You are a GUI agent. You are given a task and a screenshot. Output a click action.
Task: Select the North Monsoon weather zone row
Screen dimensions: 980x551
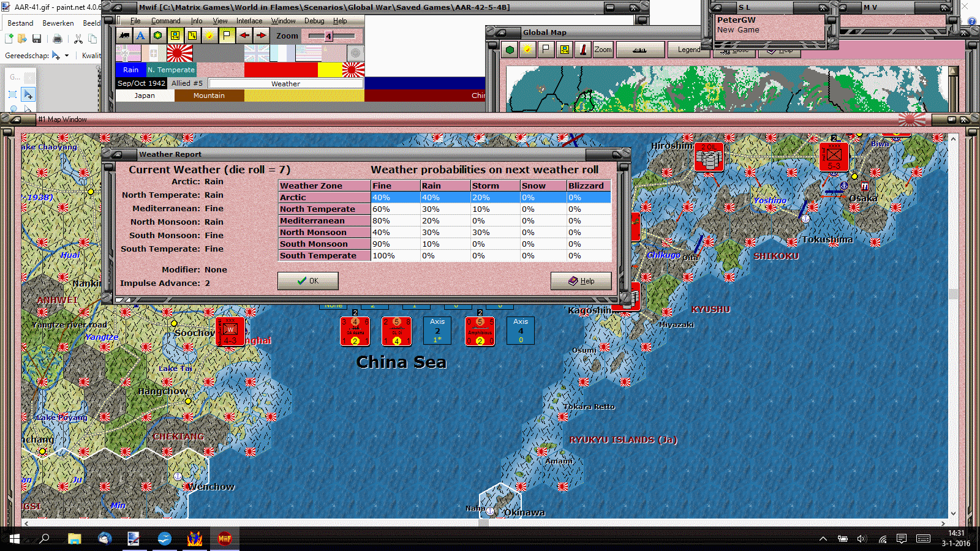[445, 232]
